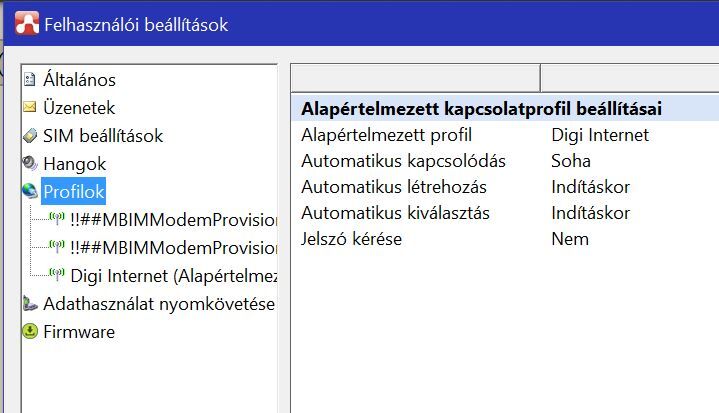Viewport: 719px width, 413px height.
Task: Click the Adathasználat nyomkövetése icon
Action: [x=29, y=304]
